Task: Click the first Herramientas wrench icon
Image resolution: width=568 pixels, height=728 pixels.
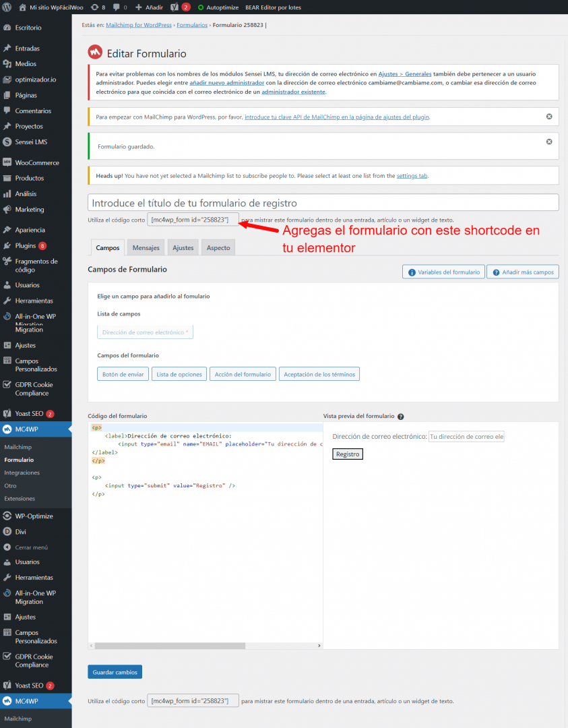Action: pos(7,301)
